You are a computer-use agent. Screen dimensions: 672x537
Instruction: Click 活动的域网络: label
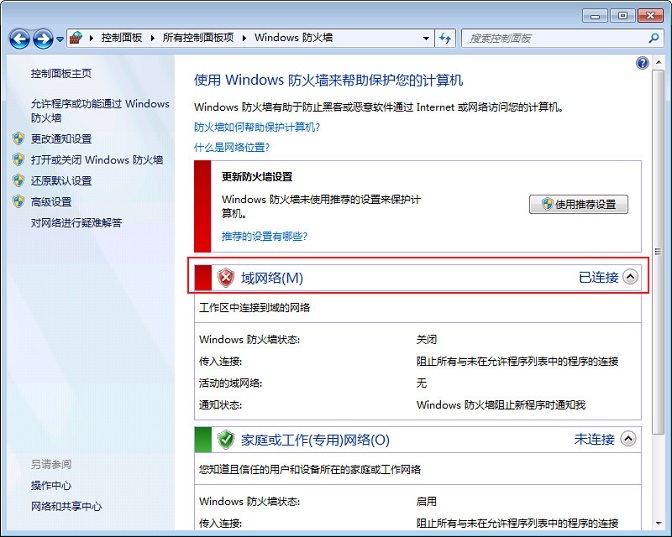[x=231, y=383]
